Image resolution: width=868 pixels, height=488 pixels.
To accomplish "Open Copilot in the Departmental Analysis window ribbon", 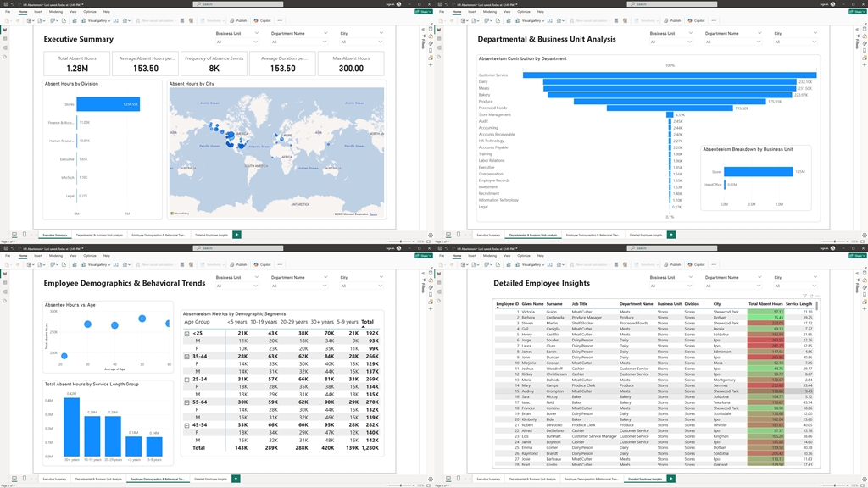I will click(697, 20).
